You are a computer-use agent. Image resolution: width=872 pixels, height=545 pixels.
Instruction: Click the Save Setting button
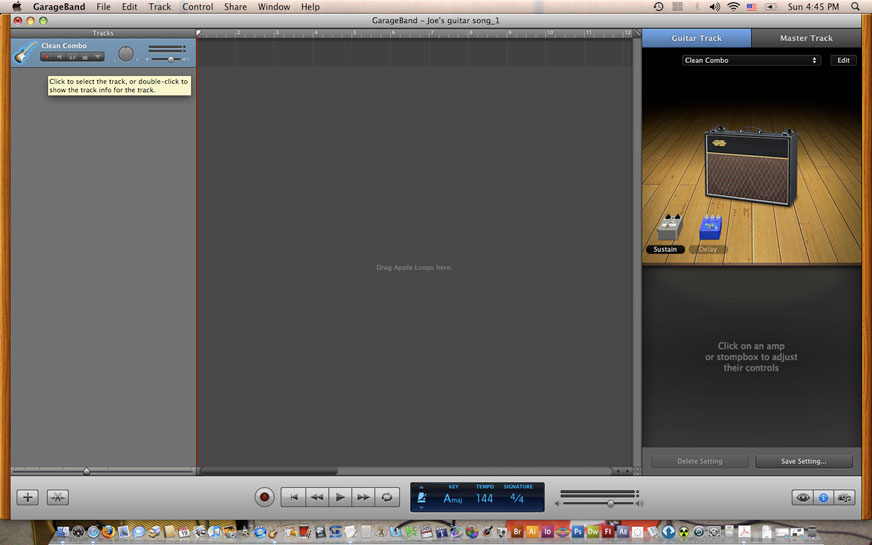[804, 461]
